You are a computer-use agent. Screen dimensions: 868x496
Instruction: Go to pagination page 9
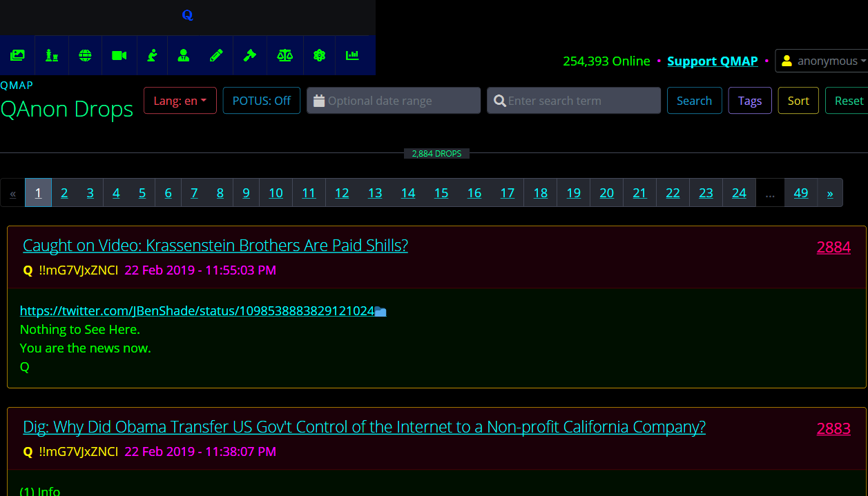pyautogui.click(x=246, y=192)
